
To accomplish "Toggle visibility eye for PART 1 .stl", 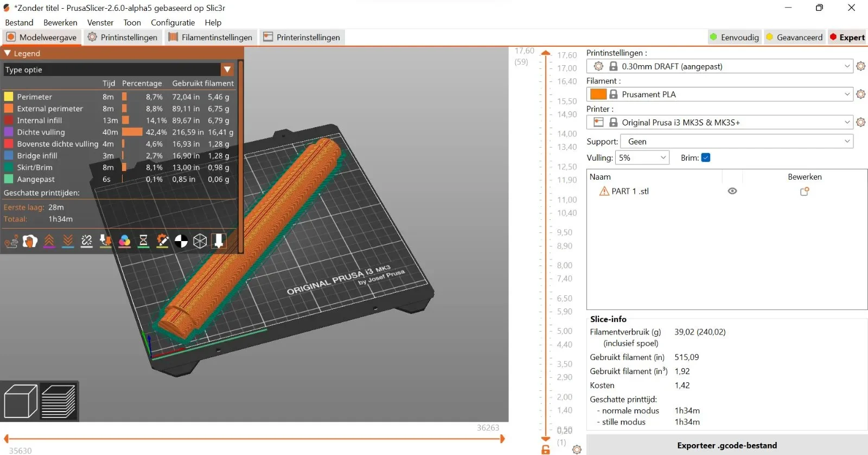I will [732, 191].
